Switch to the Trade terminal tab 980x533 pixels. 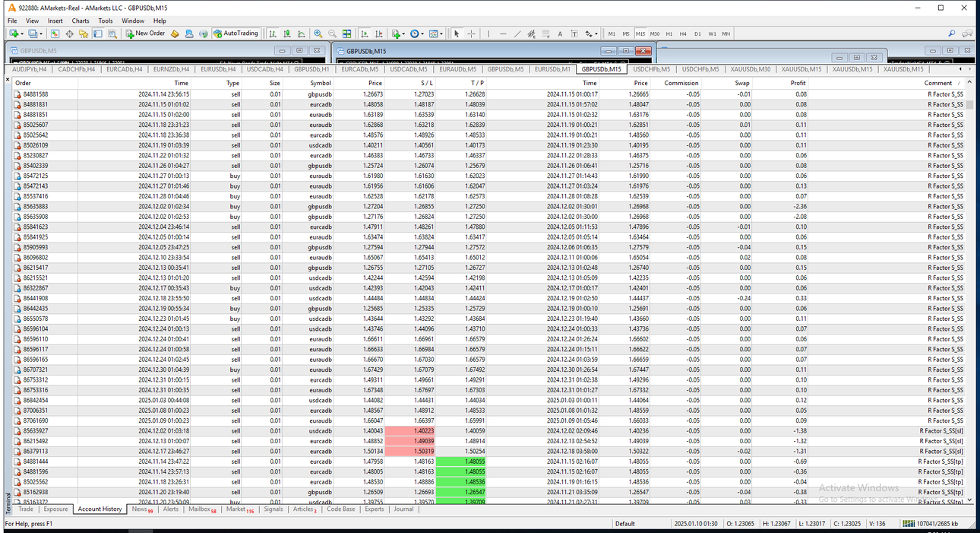pos(26,509)
